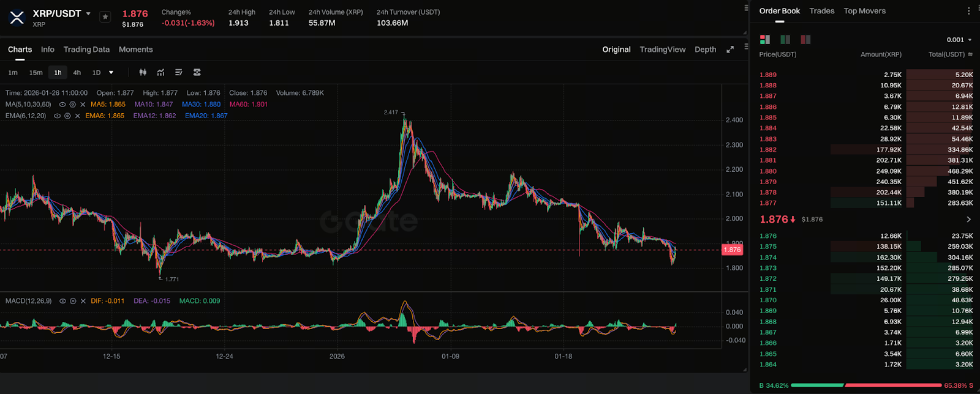Remove the EMA(6,12,20) indicator
Screen dimensions: 980x394
77,116
